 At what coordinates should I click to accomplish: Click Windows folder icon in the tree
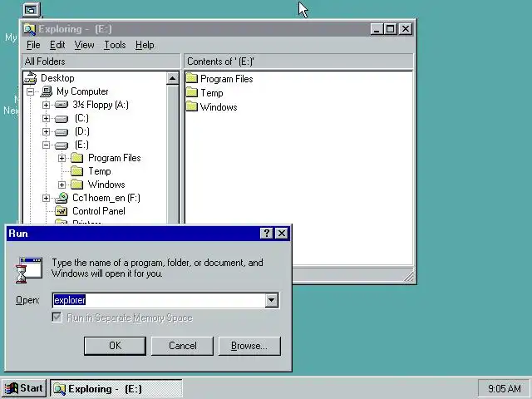77,185
